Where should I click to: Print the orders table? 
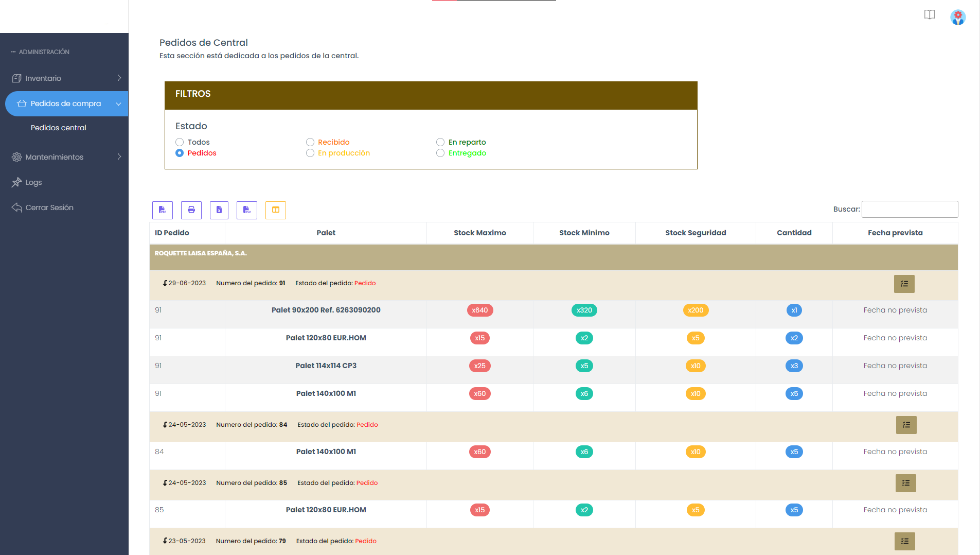tap(191, 210)
